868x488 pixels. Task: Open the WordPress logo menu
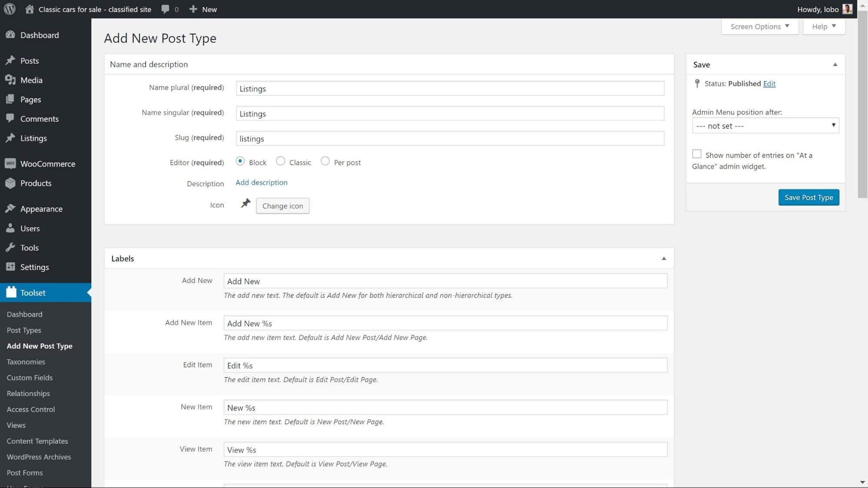coord(9,9)
